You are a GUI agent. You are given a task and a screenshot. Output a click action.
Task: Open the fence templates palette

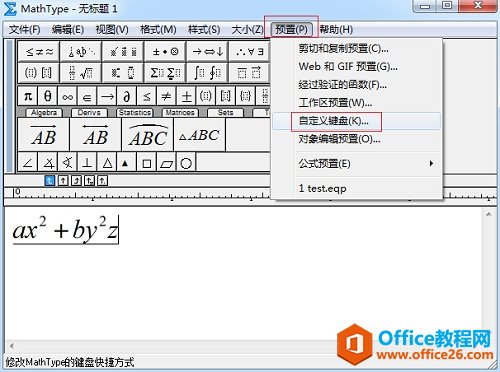pyautogui.click(x=39, y=72)
